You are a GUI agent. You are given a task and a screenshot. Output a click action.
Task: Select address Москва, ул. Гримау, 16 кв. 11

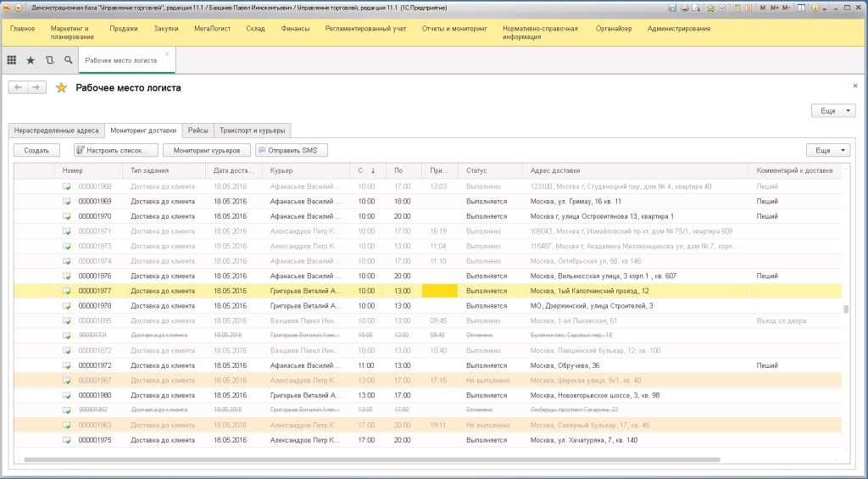pyautogui.click(x=576, y=202)
